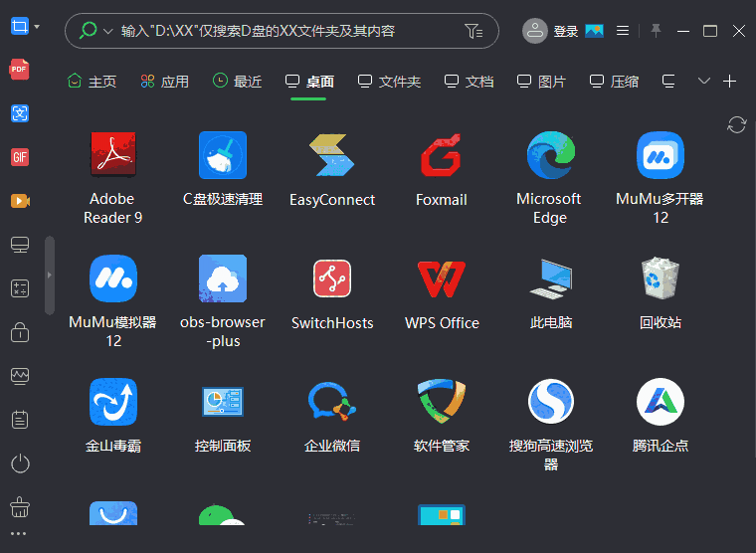The width and height of the screenshot is (756, 553).
Task: Expand the search type dropdown arrow
Action: [x=107, y=31]
